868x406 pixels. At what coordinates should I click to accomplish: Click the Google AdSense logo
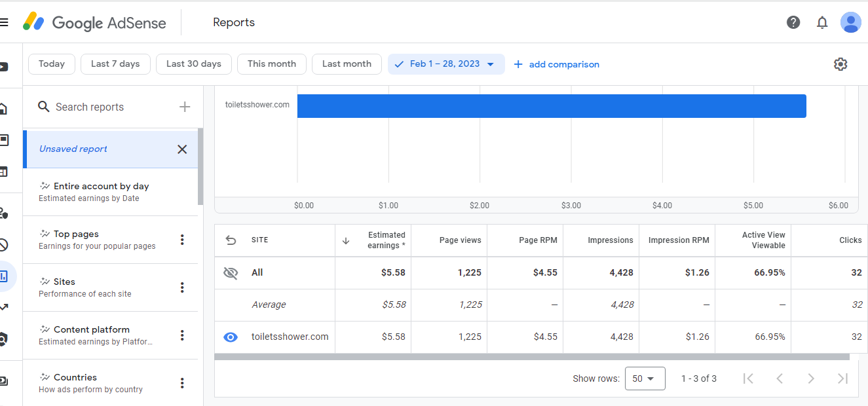(94, 22)
